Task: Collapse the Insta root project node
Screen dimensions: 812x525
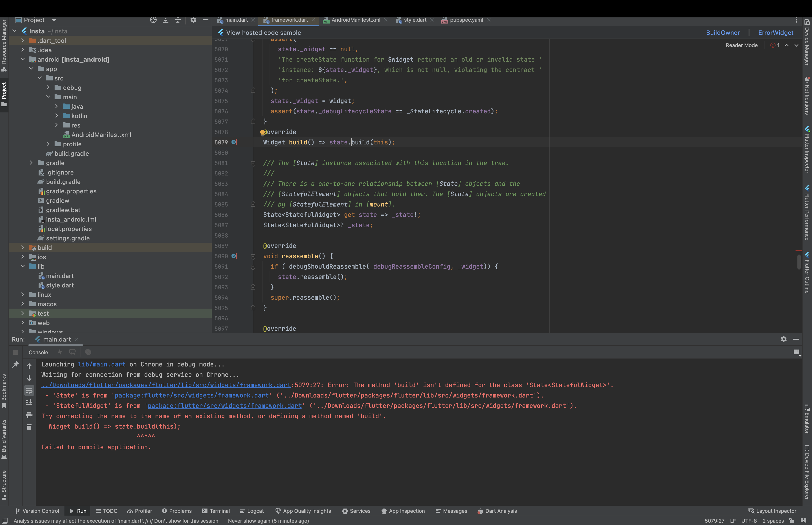Action: click(x=14, y=31)
